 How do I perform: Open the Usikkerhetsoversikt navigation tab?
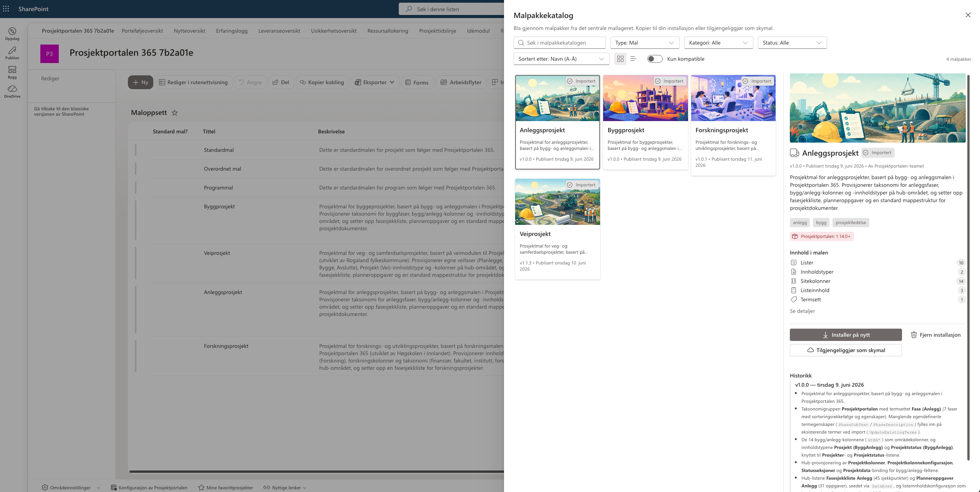[334, 31]
